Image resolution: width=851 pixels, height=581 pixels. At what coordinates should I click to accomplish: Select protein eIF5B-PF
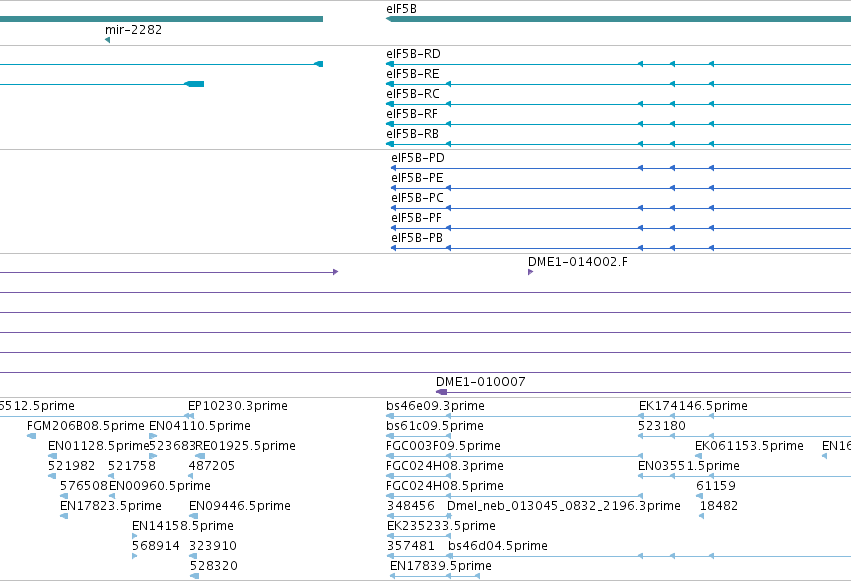click(x=416, y=218)
